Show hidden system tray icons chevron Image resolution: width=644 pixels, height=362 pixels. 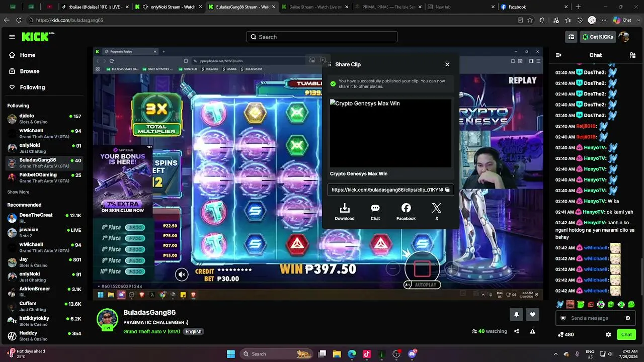(555, 354)
